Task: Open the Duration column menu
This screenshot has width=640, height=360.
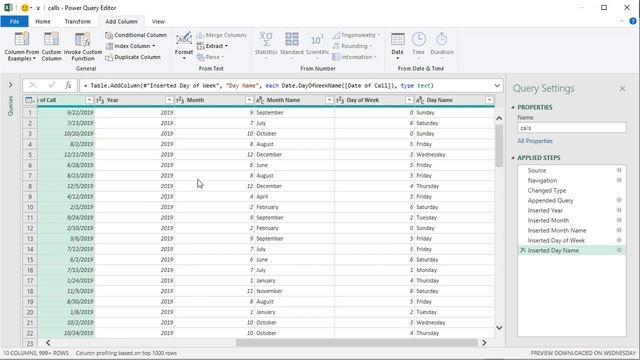Action: (442, 46)
